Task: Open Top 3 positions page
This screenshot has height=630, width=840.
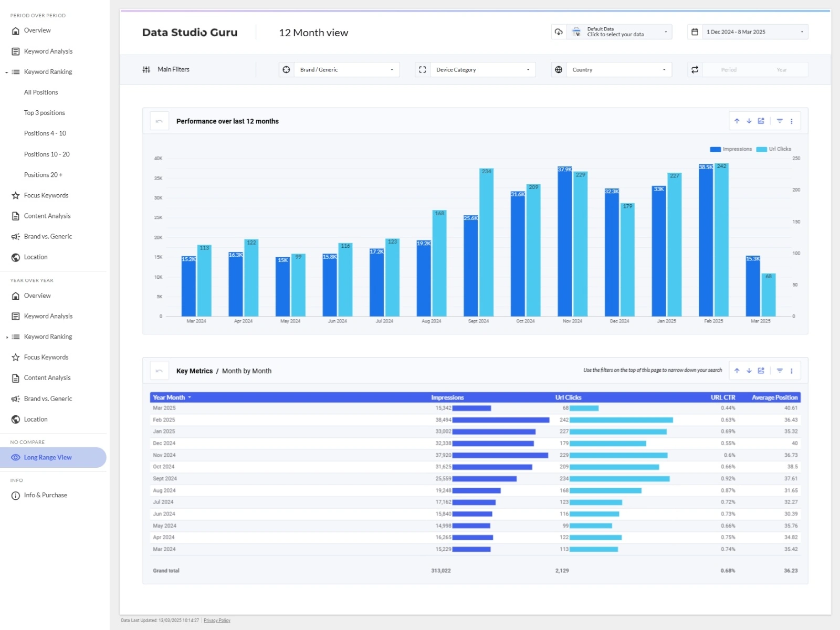Action: click(x=45, y=113)
